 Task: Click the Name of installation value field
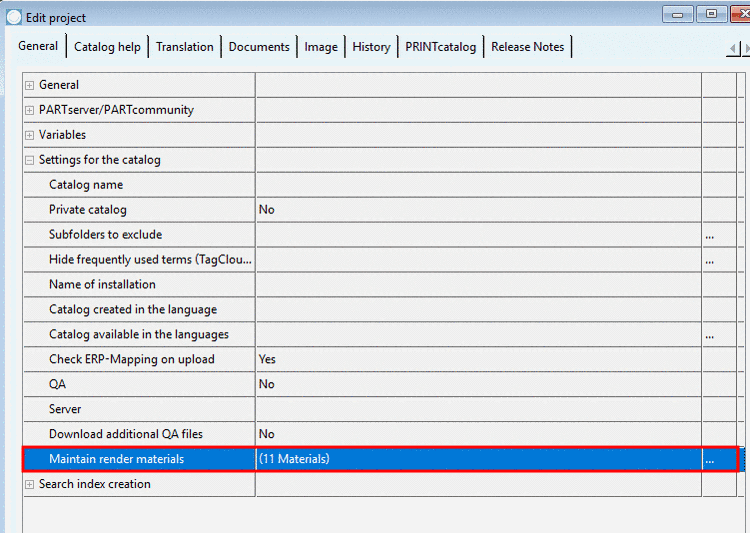pyautogui.click(x=479, y=285)
